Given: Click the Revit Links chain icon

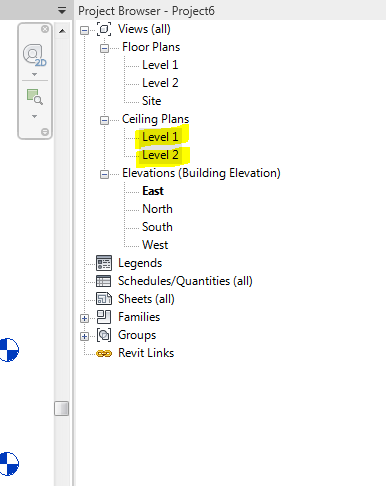Looking at the screenshot, I should pyautogui.click(x=104, y=353).
